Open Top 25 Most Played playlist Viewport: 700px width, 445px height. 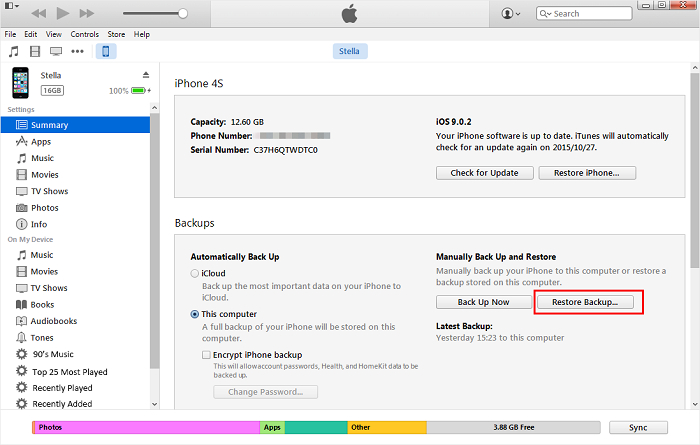tap(75, 371)
